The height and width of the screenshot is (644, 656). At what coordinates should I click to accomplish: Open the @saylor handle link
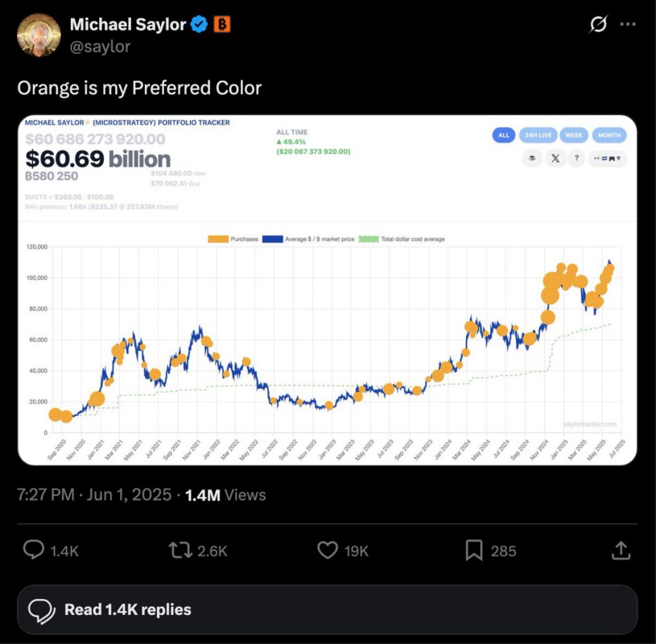pyautogui.click(x=100, y=46)
